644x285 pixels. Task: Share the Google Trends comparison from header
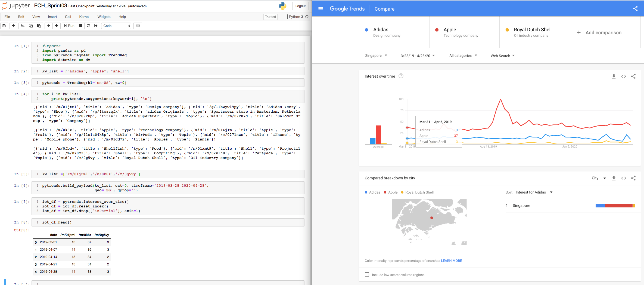[635, 9]
